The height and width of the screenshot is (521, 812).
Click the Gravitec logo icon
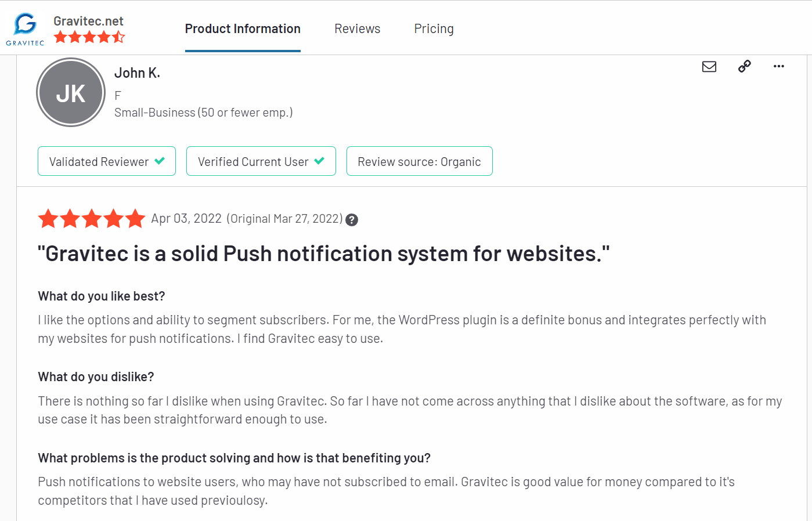coord(25,29)
